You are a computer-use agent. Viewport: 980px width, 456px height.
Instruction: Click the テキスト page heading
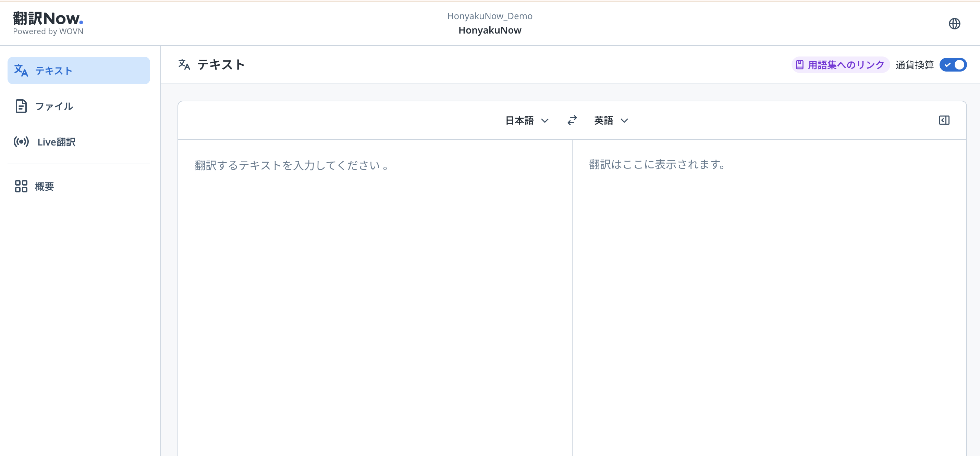pyautogui.click(x=221, y=65)
